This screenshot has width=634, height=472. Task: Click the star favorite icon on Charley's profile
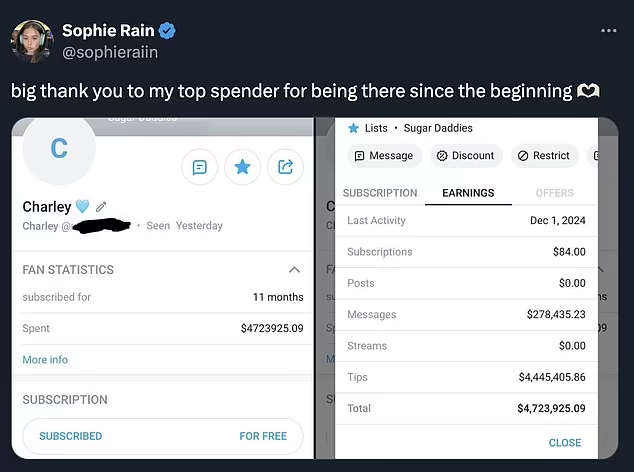pos(242,167)
